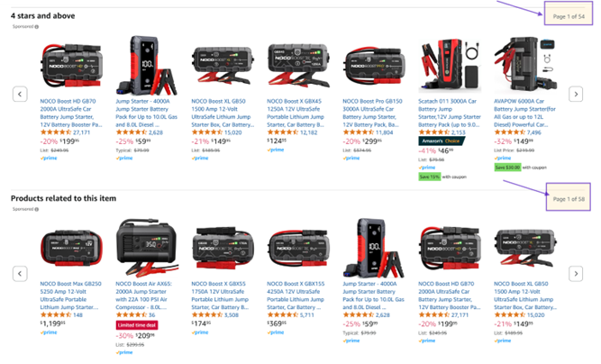Select the Limited time deal badge
The width and height of the screenshot is (601, 364).
pos(137,325)
